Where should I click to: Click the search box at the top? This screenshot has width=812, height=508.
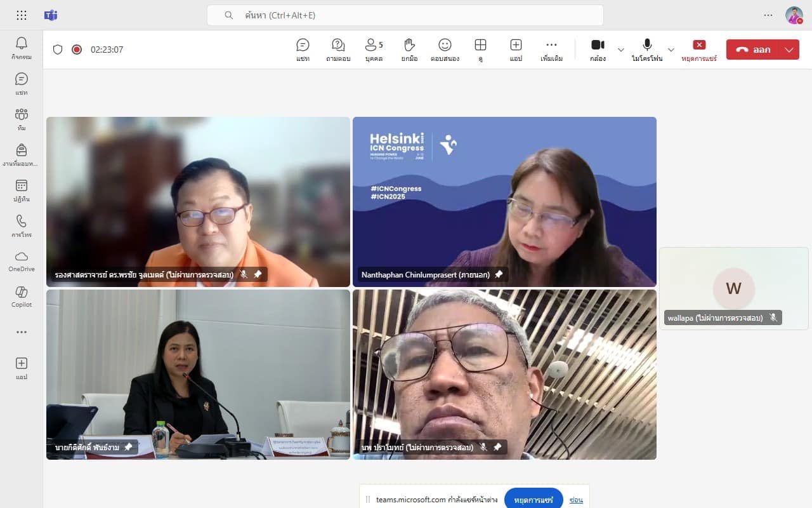click(405, 15)
